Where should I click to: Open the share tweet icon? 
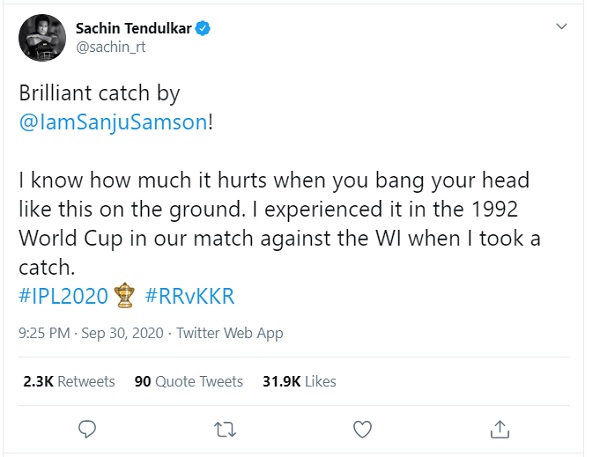(x=501, y=429)
